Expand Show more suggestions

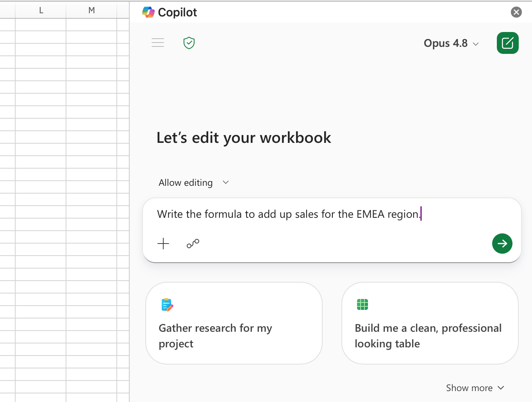(475, 388)
